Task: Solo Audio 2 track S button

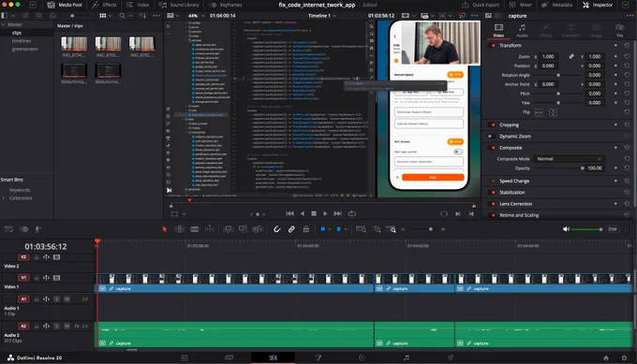Action: coord(56,327)
